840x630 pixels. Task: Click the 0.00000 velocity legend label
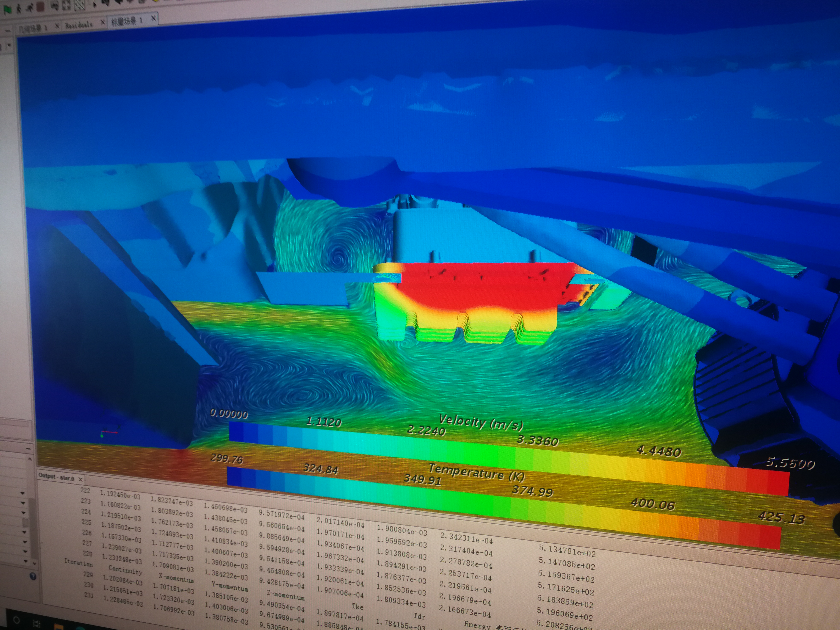point(229,414)
